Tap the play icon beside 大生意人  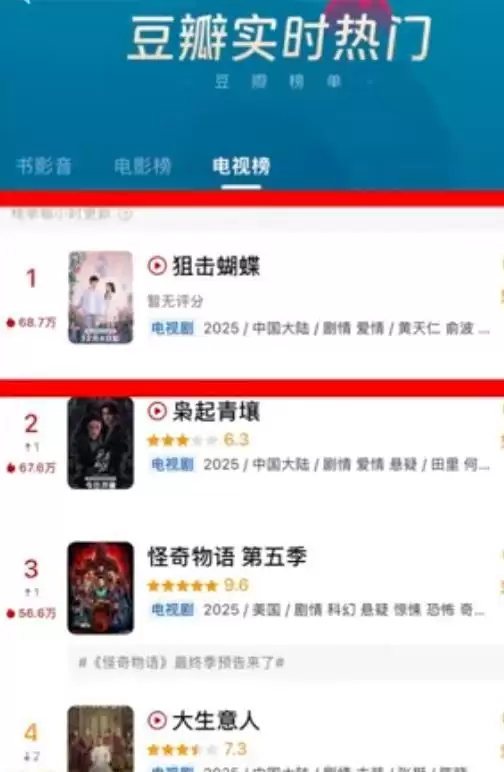pyautogui.click(x=157, y=720)
